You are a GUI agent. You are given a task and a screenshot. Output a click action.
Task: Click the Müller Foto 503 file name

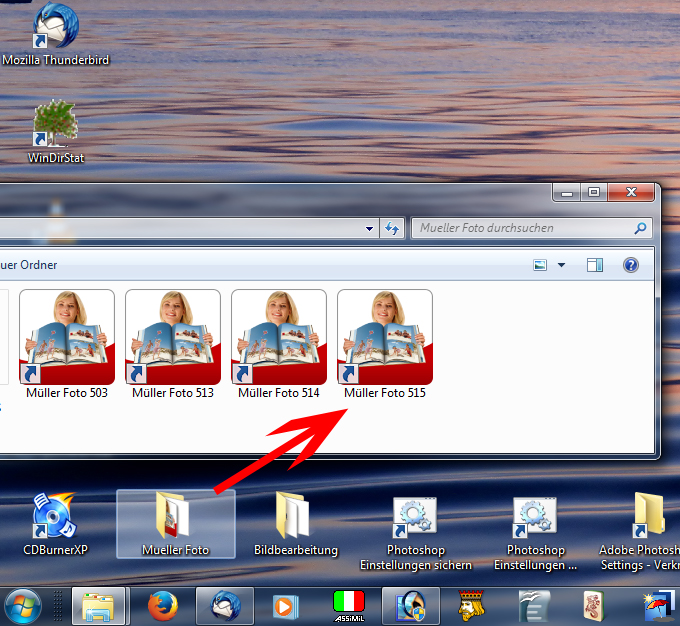pos(67,393)
